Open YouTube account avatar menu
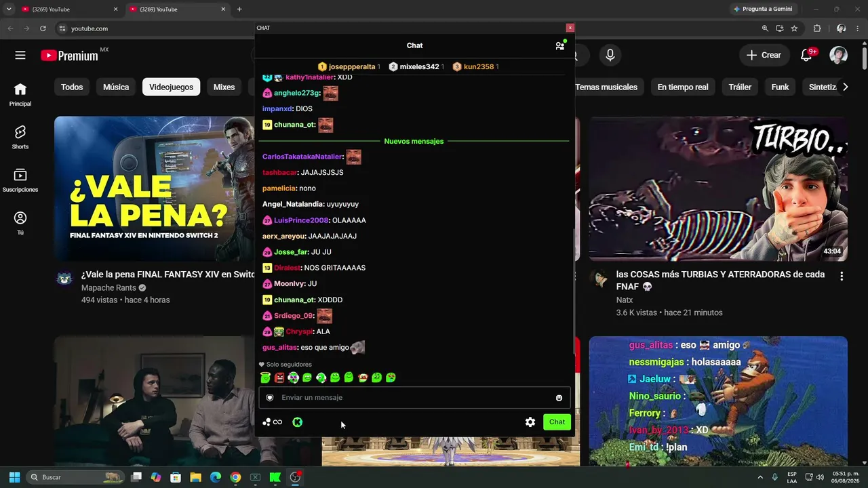The width and height of the screenshot is (868, 488). (x=839, y=56)
